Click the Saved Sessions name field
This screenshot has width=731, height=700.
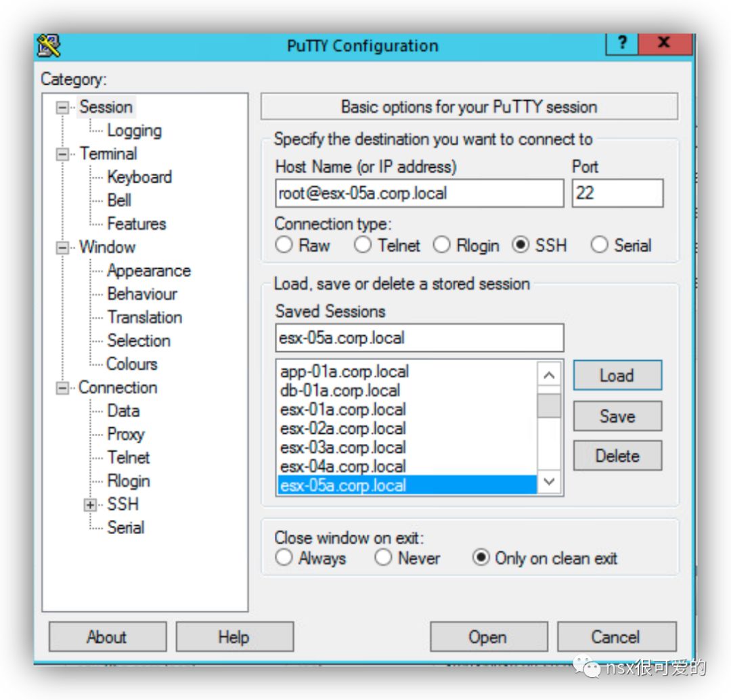click(x=419, y=338)
